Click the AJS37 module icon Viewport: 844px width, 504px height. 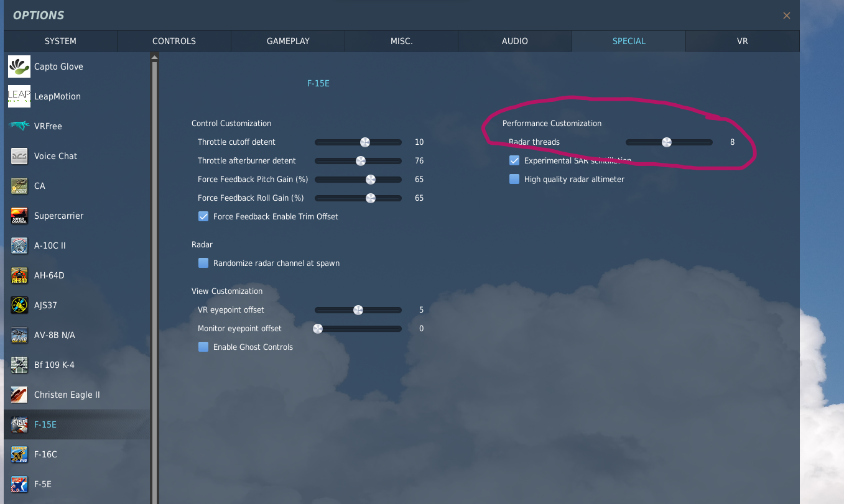[x=19, y=305]
